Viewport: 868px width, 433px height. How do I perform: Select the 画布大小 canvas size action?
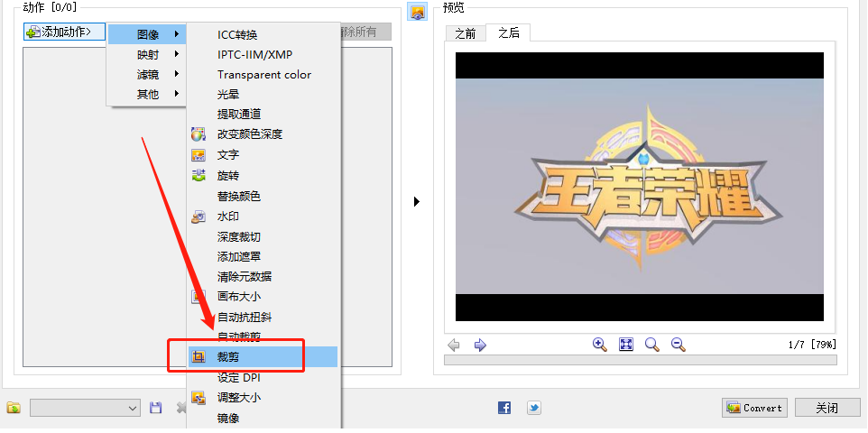(238, 296)
